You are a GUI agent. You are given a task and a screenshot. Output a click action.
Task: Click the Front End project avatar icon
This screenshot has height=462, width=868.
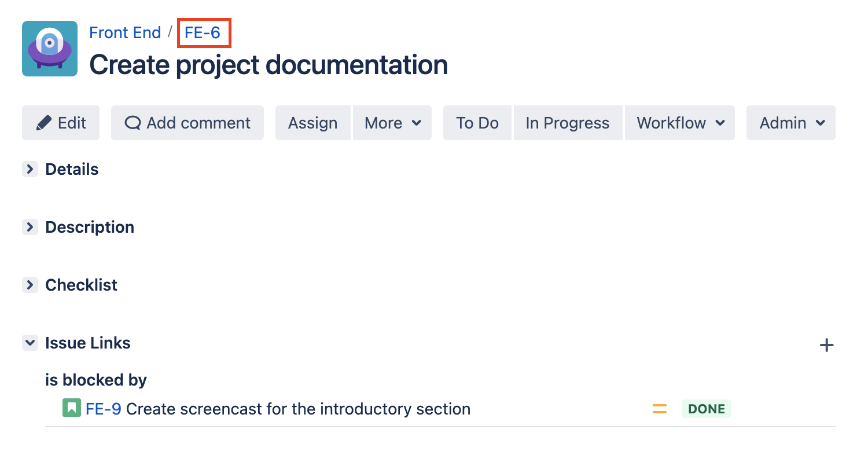(50, 49)
